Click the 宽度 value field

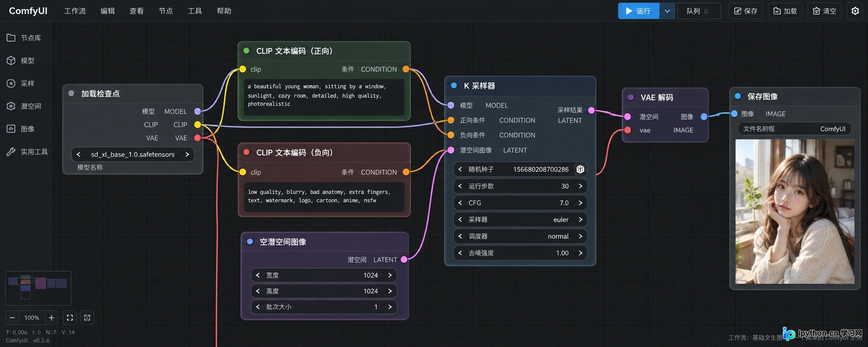(324, 275)
